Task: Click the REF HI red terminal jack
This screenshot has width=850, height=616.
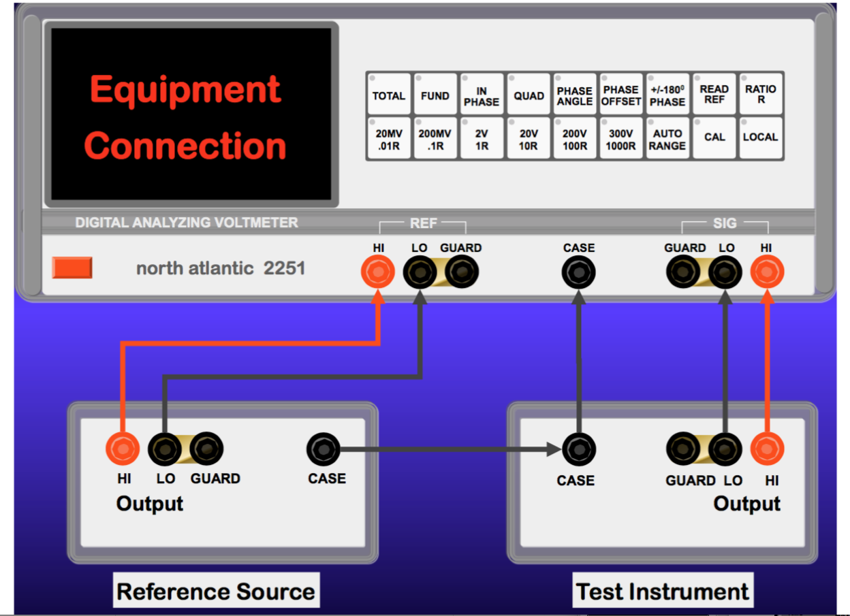Action: [377, 273]
